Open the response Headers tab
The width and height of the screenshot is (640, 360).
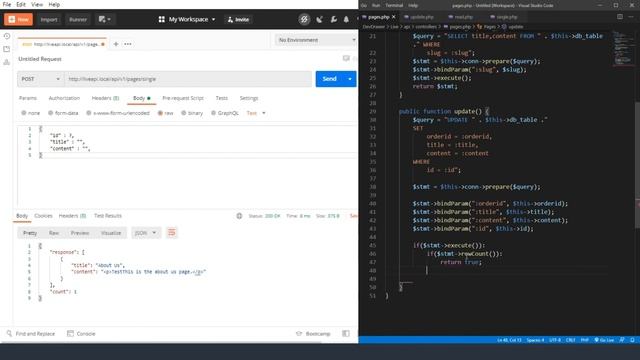(72, 216)
